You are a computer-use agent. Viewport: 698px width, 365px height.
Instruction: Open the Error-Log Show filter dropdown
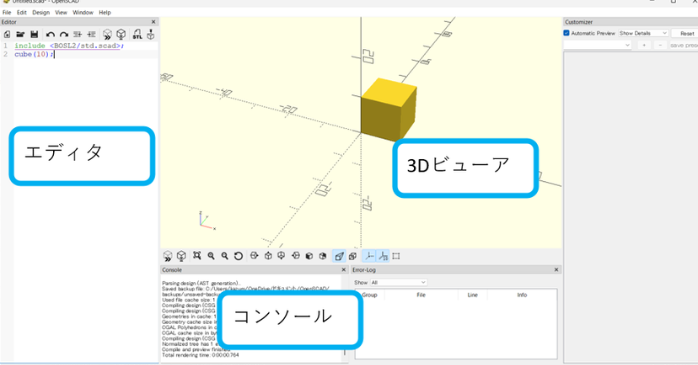[x=398, y=282]
